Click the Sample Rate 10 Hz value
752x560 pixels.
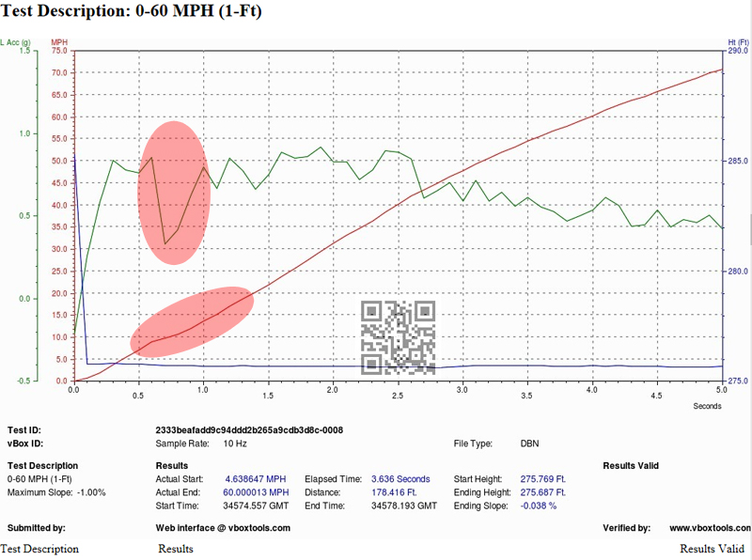[235, 443]
